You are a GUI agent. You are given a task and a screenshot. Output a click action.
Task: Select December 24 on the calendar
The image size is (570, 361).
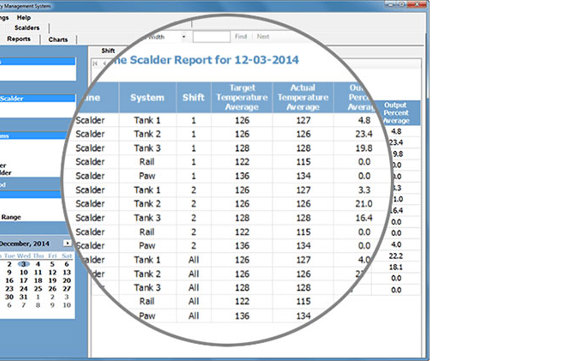coord(24,289)
